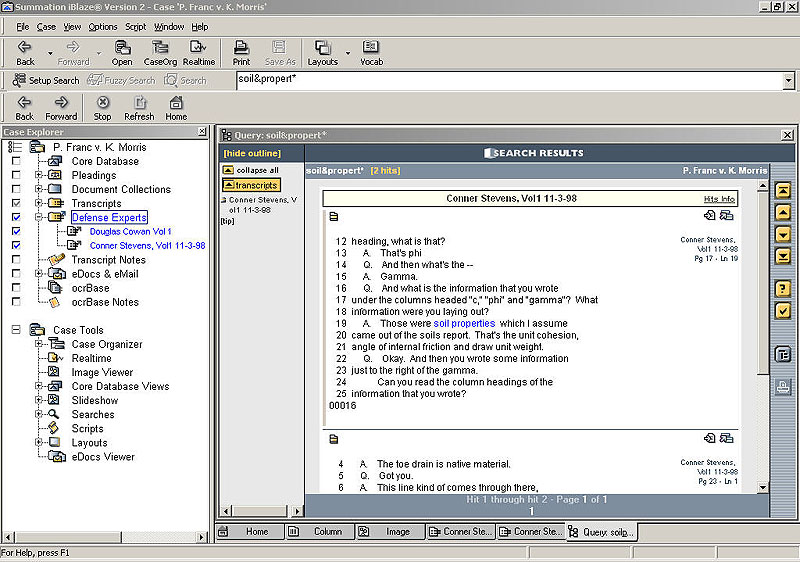Expand the Case Organizer node
The height and width of the screenshot is (562, 800).
38,344
